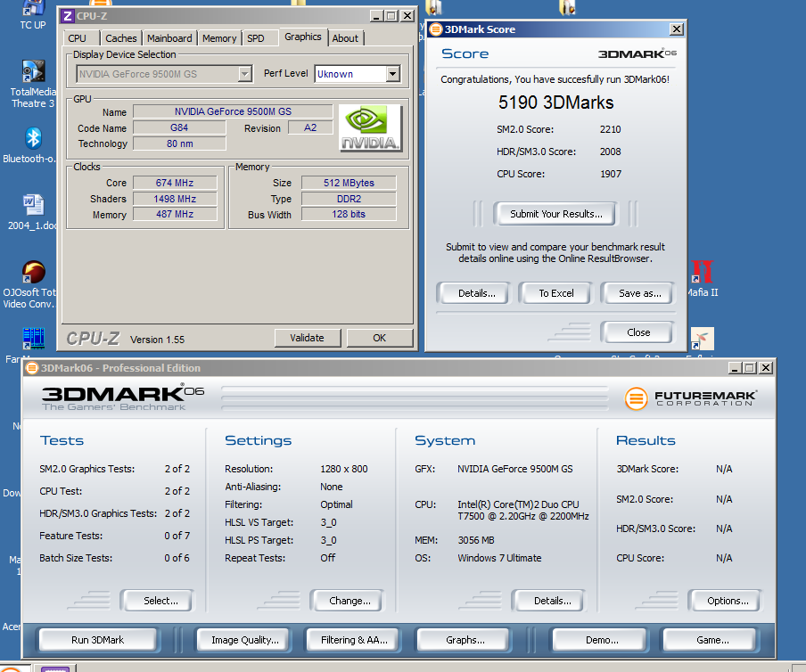Open the 2004_1.doc Word document icon

[32, 212]
